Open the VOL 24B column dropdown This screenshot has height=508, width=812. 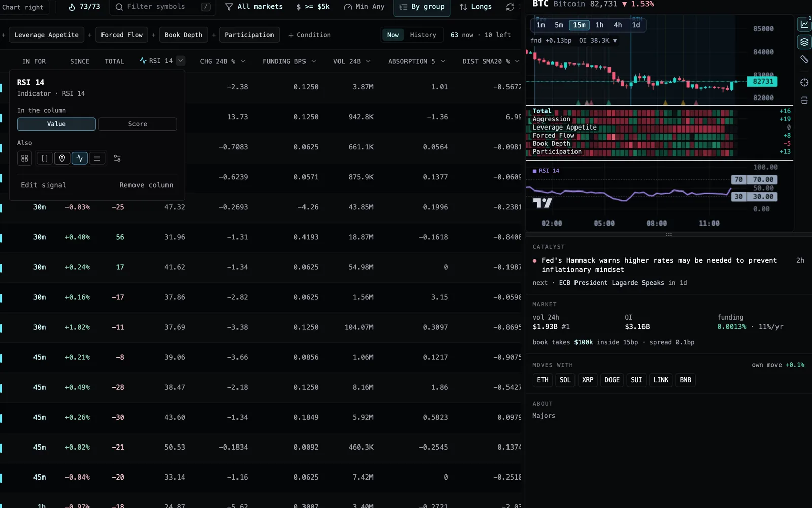click(368, 61)
